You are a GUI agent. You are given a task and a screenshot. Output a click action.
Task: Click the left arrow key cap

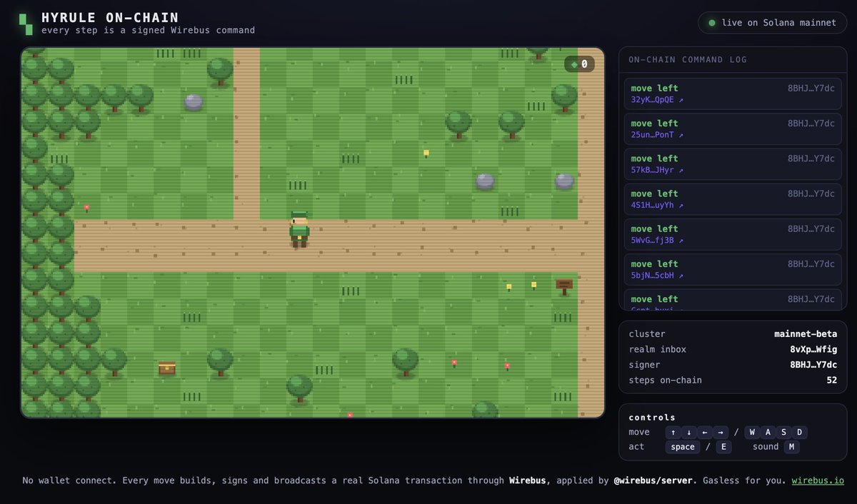click(x=704, y=432)
